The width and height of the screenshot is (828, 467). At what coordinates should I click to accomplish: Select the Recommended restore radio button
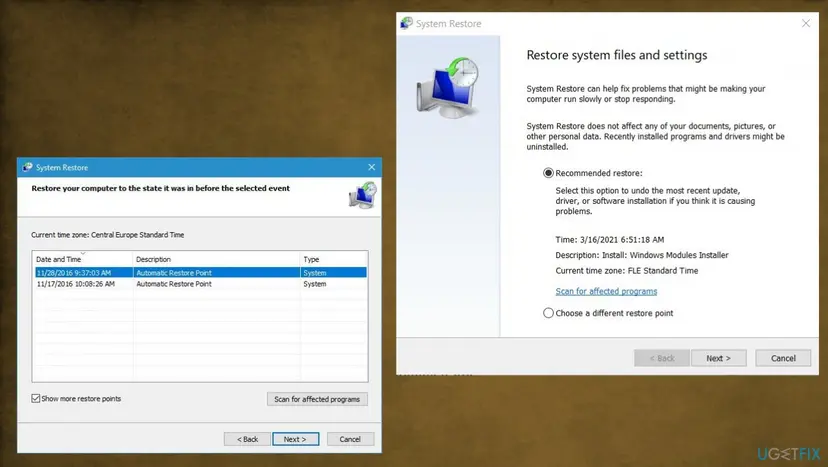(x=548, y=173)
